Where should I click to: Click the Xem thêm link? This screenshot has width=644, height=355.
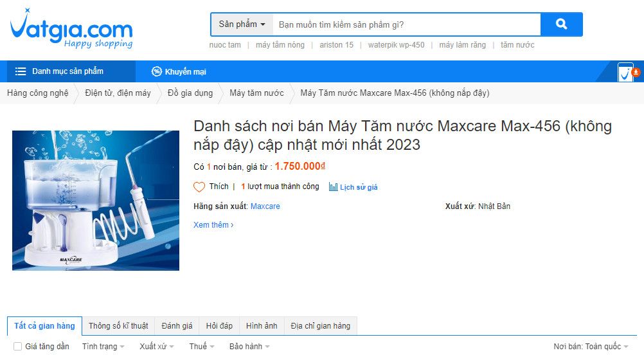coord(213,224)
